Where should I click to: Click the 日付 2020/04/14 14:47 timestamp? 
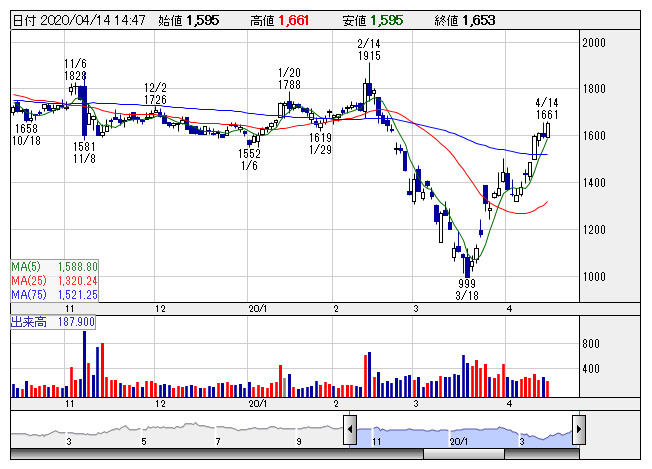click(79, 20)
